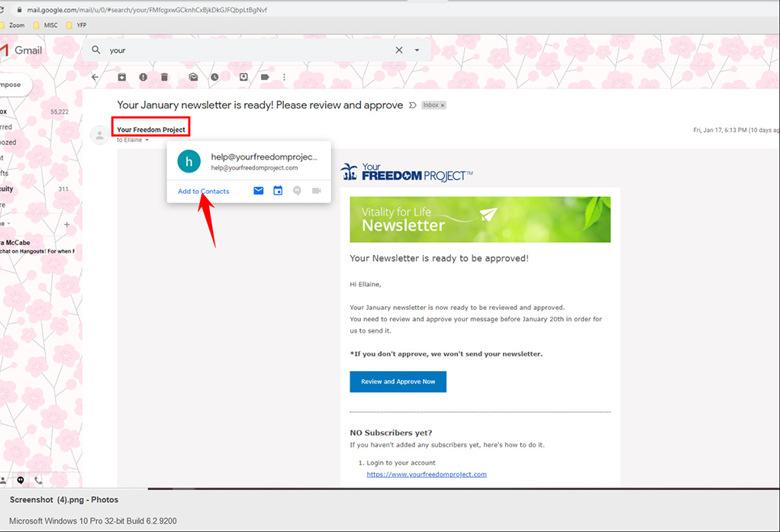Image resolution: width=780 pixels, height=532 pixels.
Task: Remove the Inbox label with its x
Action: [x=442, y=105]
